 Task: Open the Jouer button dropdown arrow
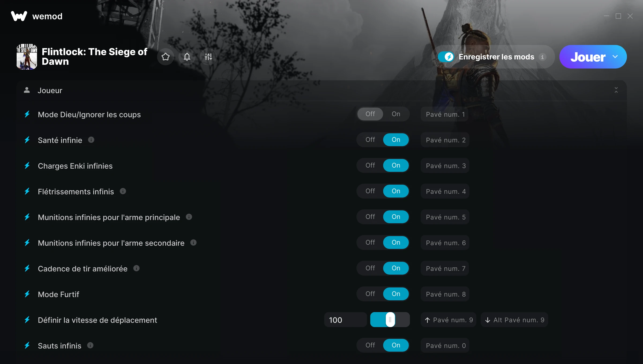615,57
